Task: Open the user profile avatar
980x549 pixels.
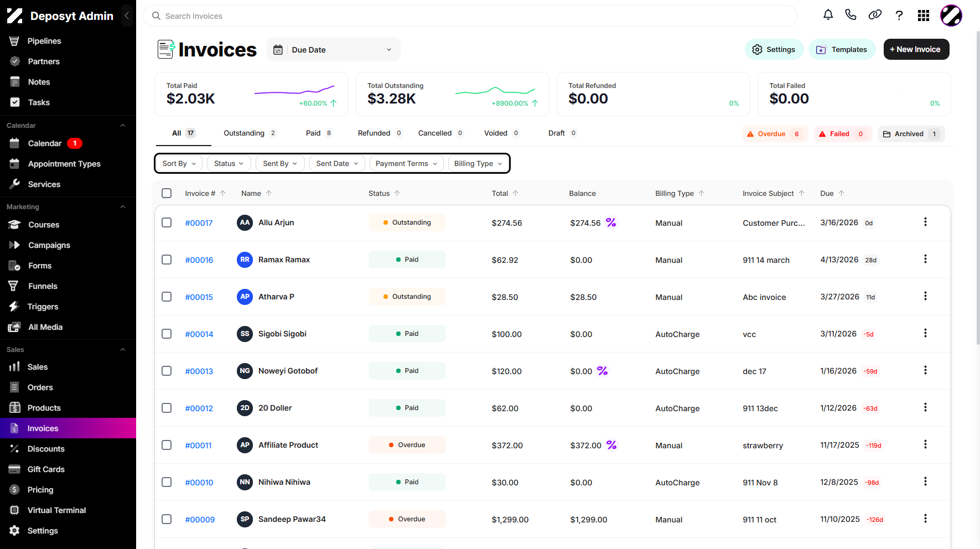Action: 951,15
